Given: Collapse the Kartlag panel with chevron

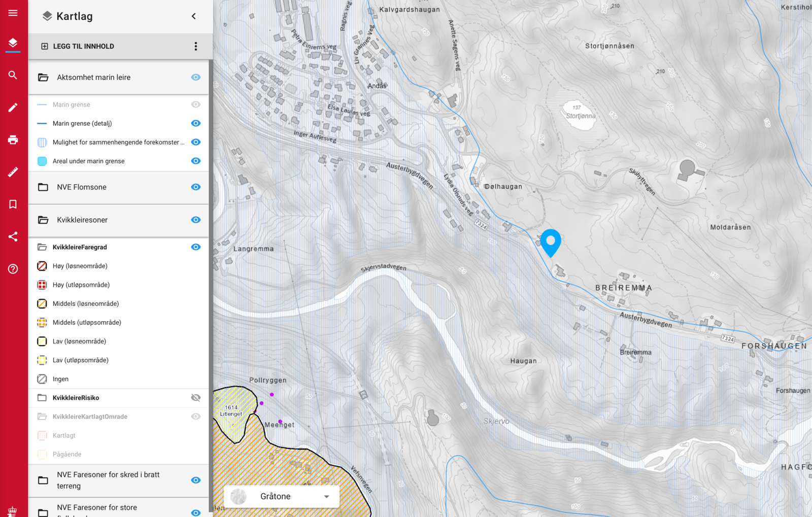Looking at the screenshot, I should tap(194, 16).
